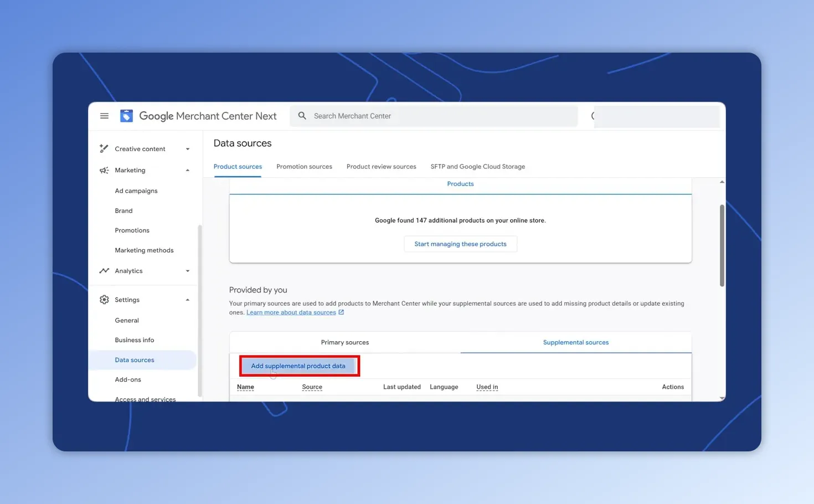Open Ad campaigns in sidebar
The image size is (814, 504).
tap(136, 191)
